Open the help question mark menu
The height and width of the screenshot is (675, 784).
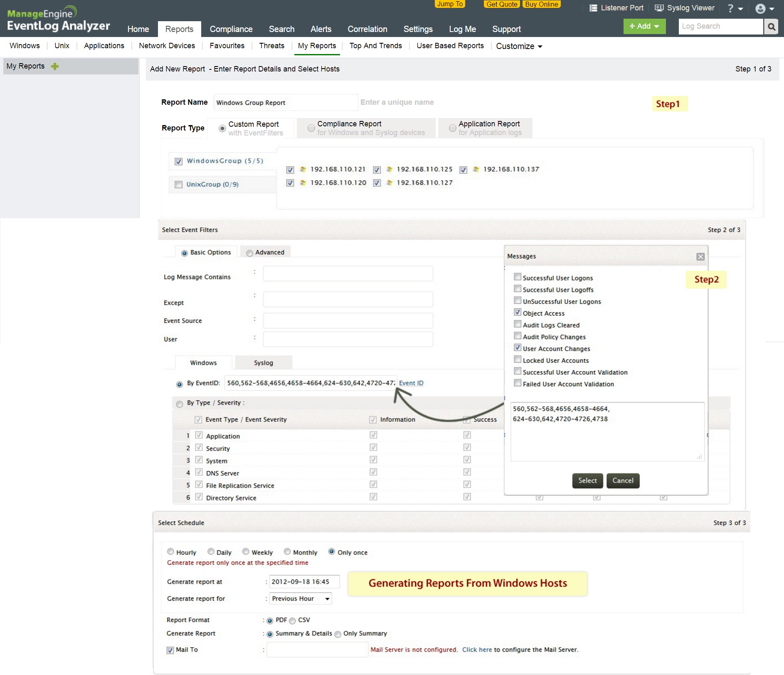click(735, 8)
